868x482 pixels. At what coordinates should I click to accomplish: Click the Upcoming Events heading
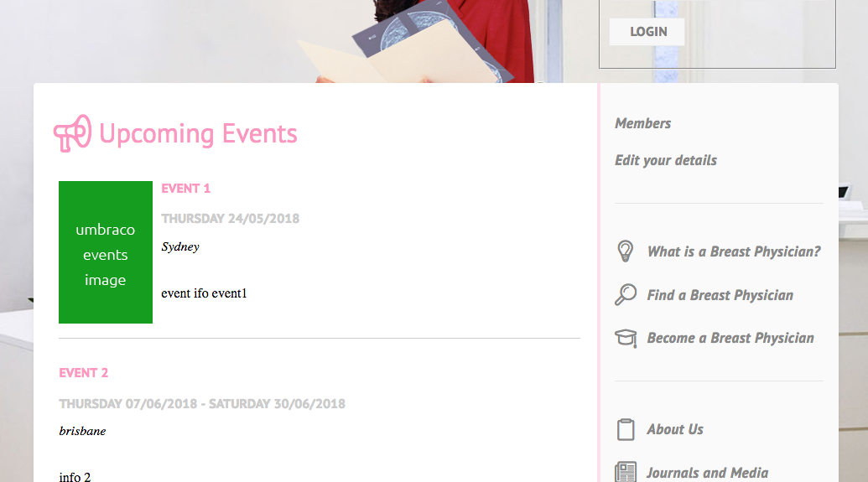click(198, 134)
